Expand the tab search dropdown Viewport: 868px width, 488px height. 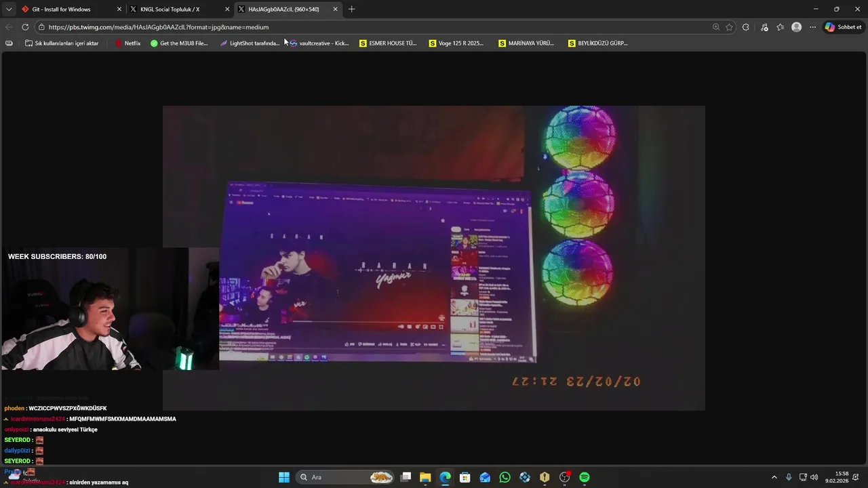(x=9, y=9)
